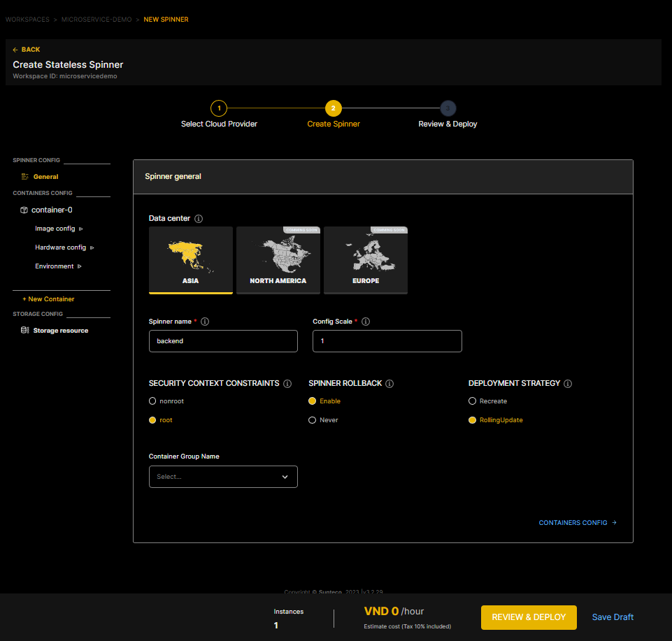Click the Config Scale info icon
The image size is (672, 641).
pos(366,322)
